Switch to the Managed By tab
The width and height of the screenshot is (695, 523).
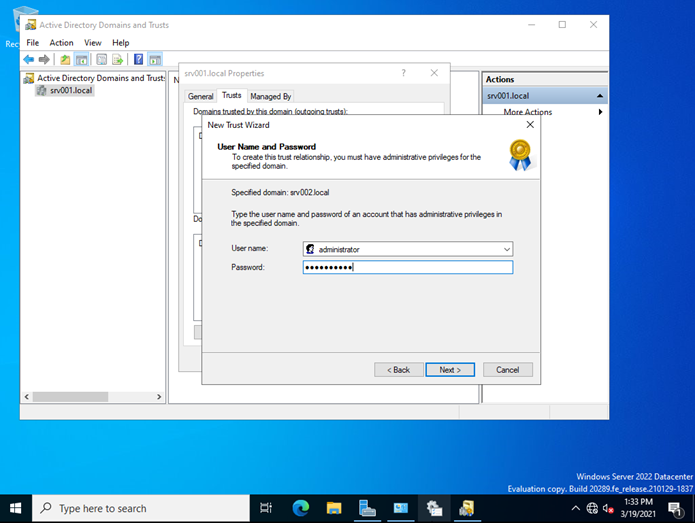point(270,96)
